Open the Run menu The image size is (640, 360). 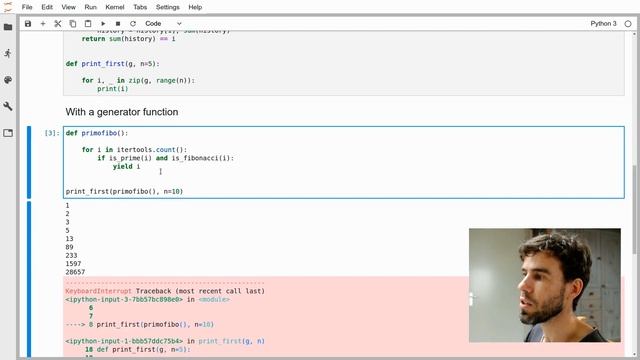[x=90, y=7]
